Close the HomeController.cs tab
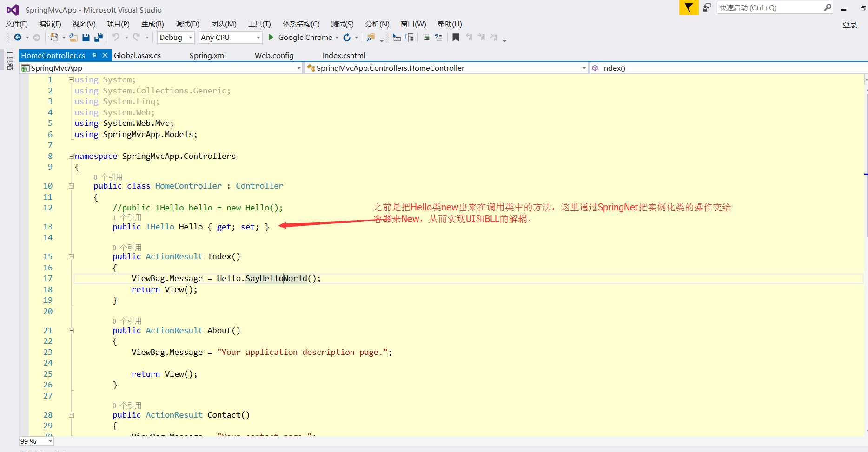This screenshot has height=452, width=868. pos(105,55)
